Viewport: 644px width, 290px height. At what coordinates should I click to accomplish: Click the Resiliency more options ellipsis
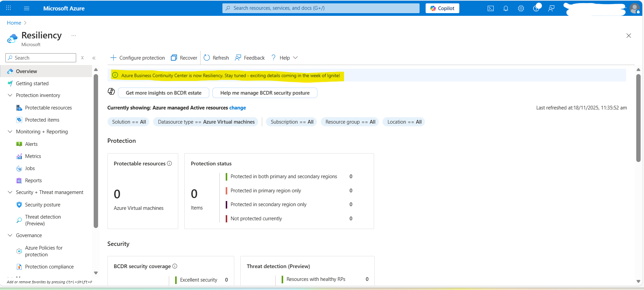point(74,35)
